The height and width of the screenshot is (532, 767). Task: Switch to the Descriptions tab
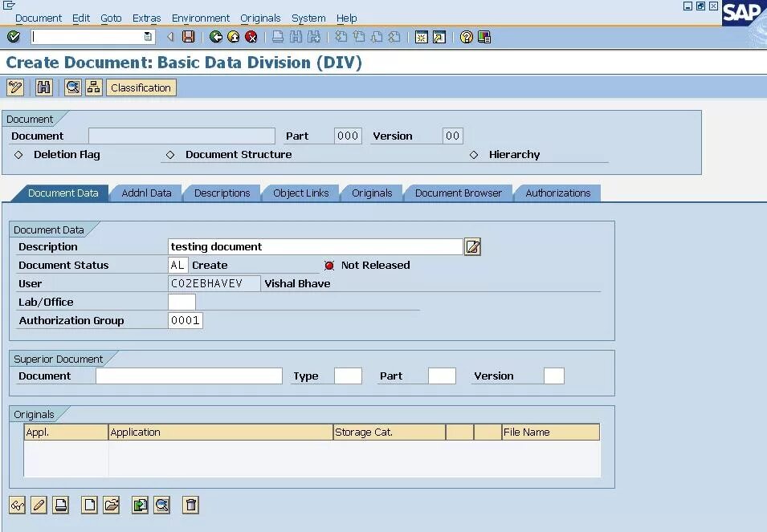pyautogui.click(x=222, y=193)
